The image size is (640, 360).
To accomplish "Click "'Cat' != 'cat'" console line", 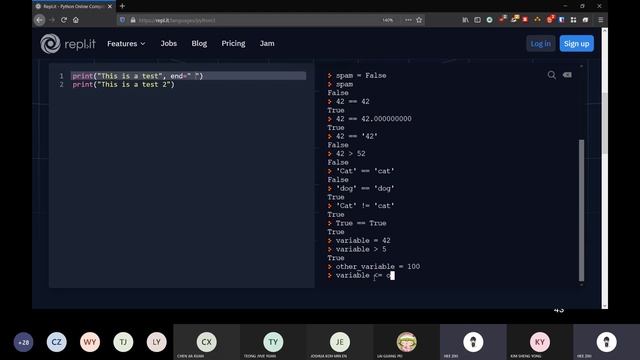I will point(365,206).
